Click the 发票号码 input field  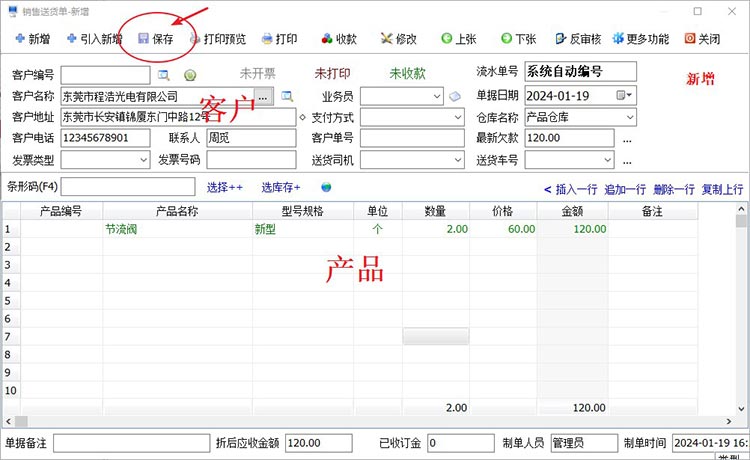click(x=251, y=160)
